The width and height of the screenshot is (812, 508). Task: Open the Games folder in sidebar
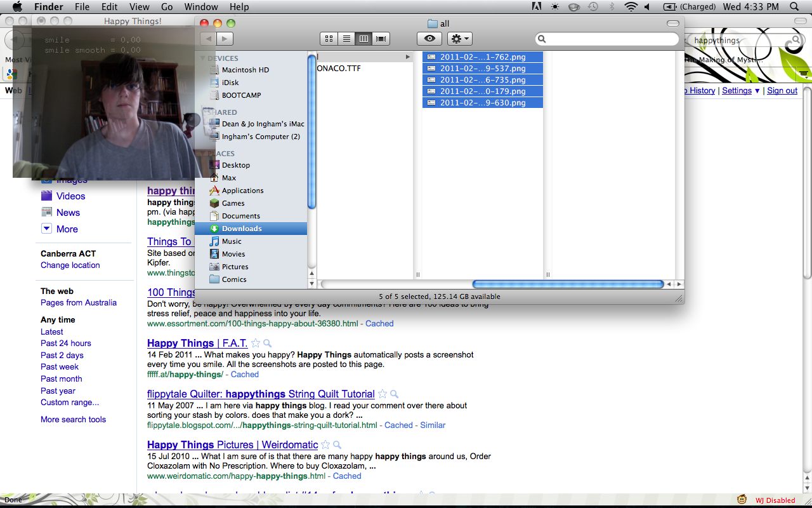233,203
